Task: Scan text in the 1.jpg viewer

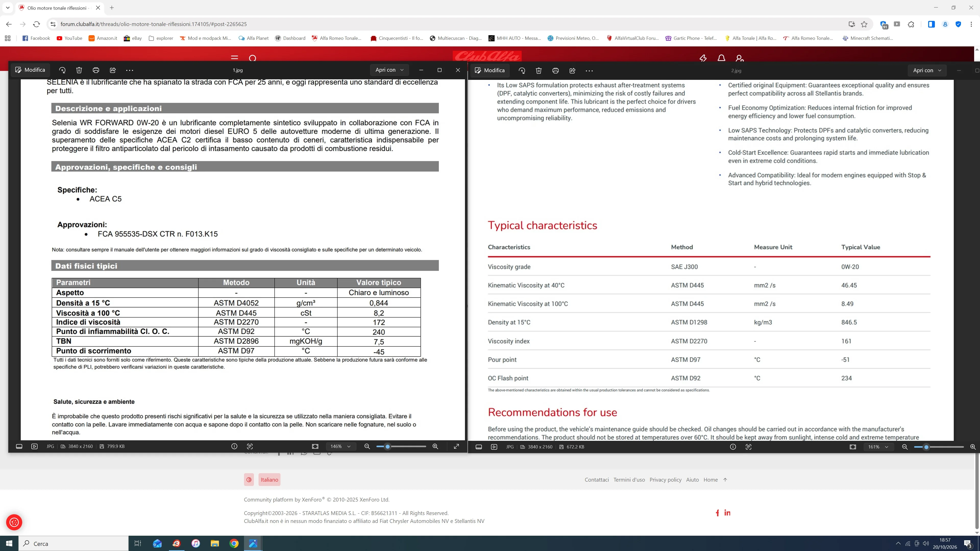Action: click(x=250, y=446)
